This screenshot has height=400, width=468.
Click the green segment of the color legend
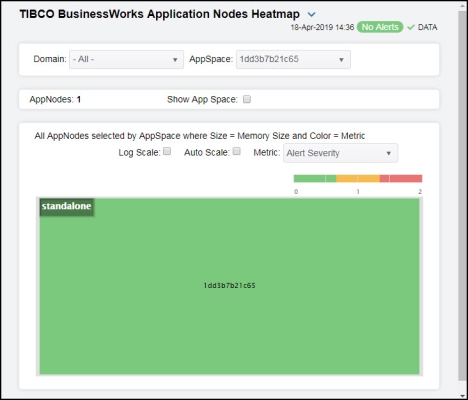point(315,178)
